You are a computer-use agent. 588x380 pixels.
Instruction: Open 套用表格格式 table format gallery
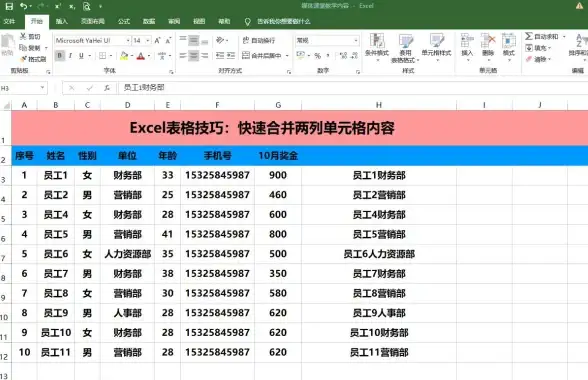(405, 48)
